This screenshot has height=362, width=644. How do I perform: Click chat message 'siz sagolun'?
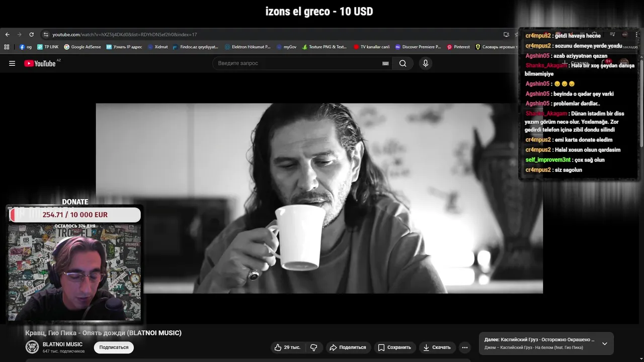[x=569, y=170]
